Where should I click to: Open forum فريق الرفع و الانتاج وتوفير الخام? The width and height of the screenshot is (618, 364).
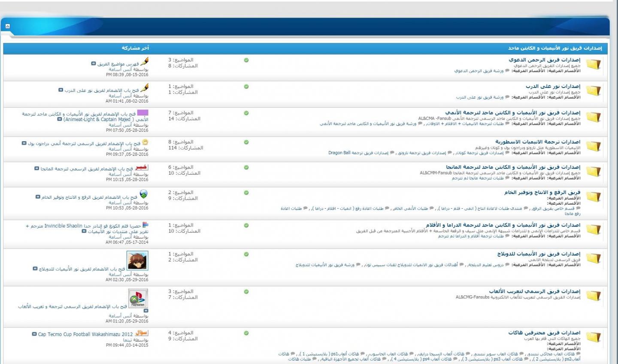click(x=542, y=193)
